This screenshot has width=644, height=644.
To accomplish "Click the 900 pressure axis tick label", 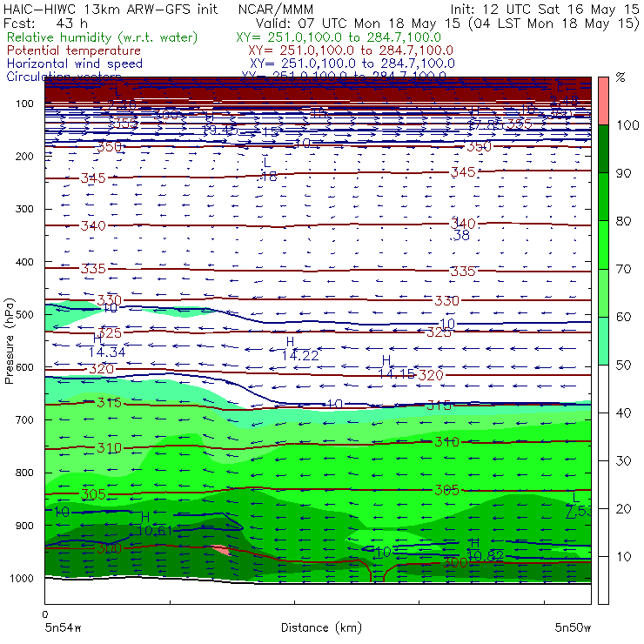I will click(x=24, y=526).
